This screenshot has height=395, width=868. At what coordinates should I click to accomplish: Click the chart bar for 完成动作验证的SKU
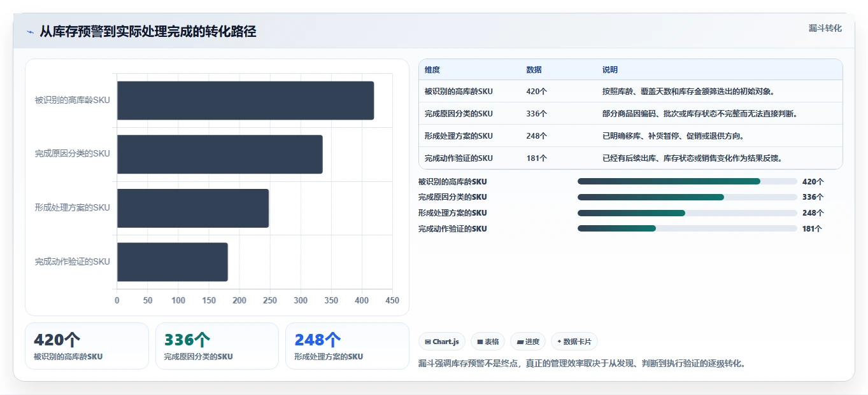(x=173, y=262)
